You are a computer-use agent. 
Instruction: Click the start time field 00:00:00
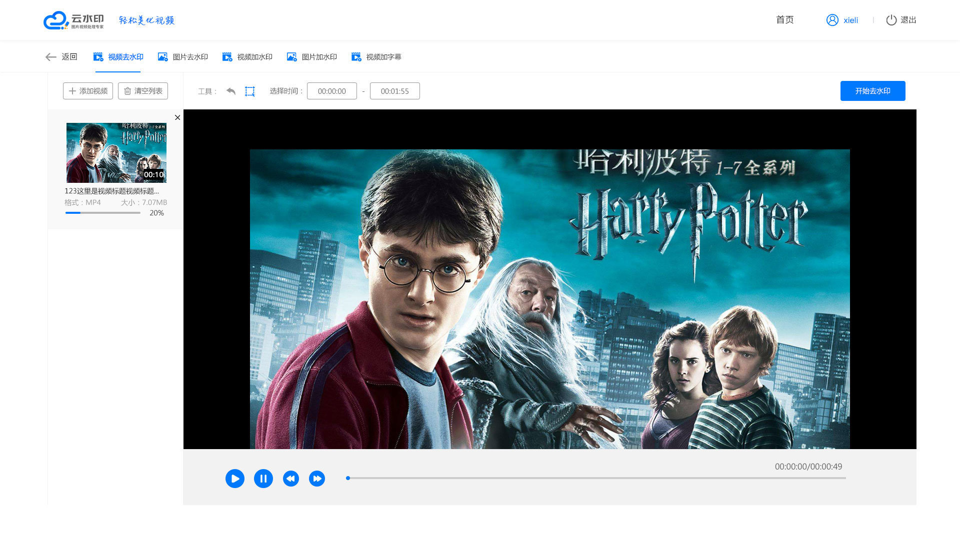[x=332, y=91]
